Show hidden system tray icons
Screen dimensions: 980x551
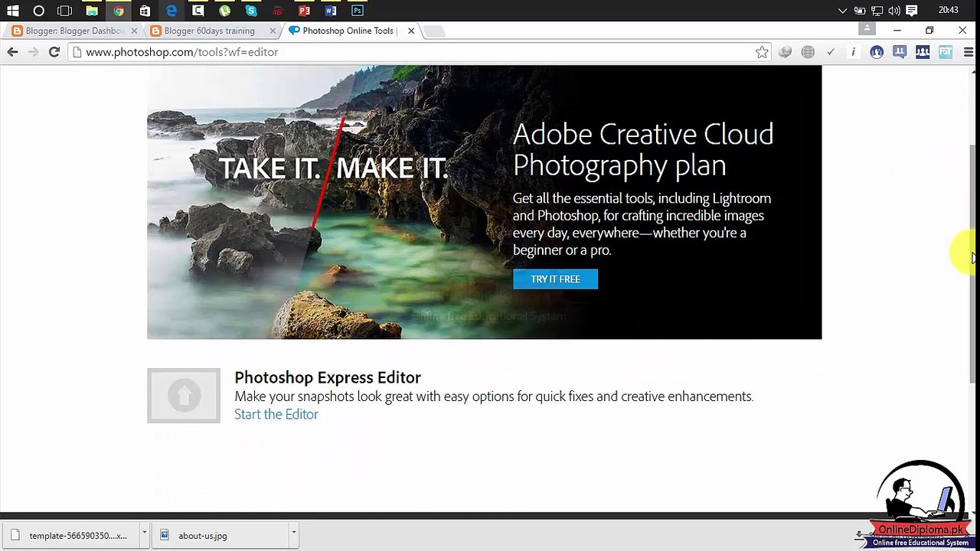click(x=843, y=11)
